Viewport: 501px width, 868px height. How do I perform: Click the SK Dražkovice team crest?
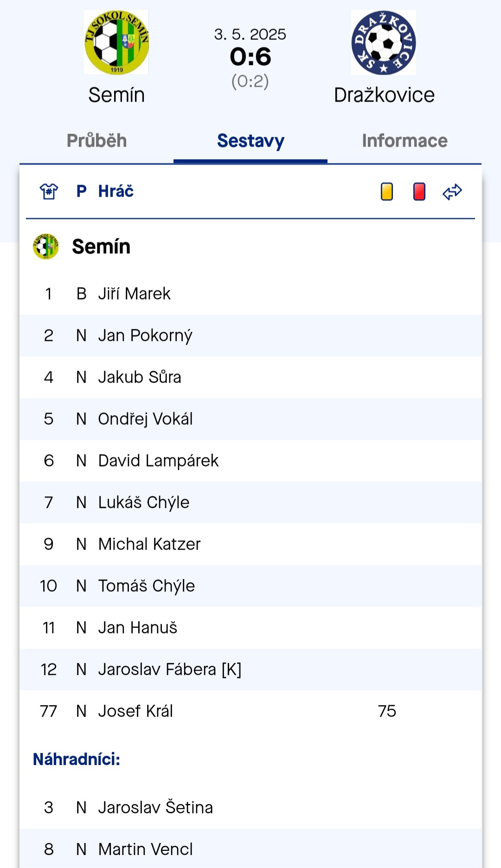(x=384, y=42)
